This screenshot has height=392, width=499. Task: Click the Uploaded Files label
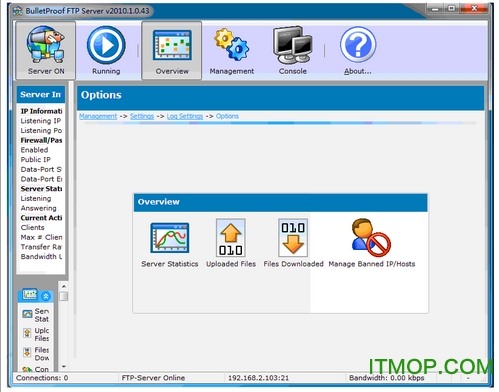point(231,264)
